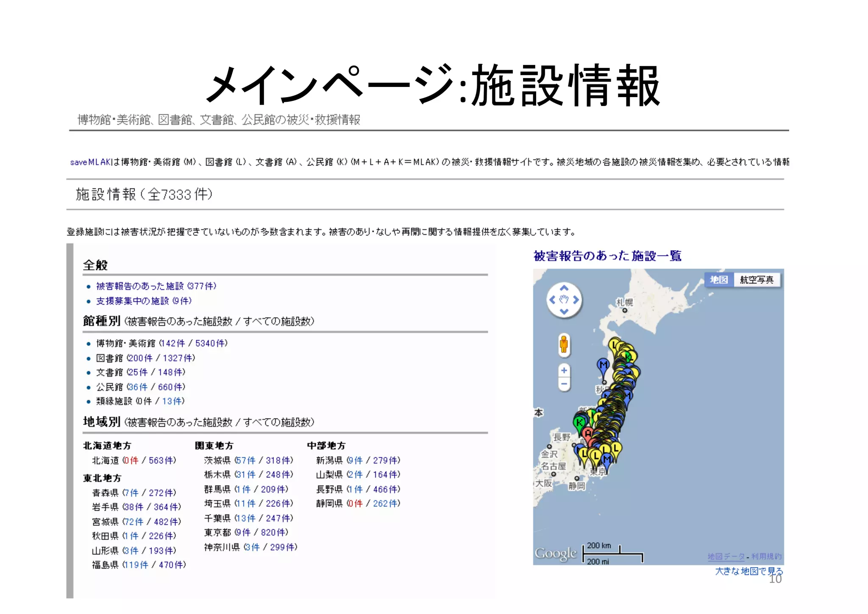Pan the map up with arrow control

[564, 288]
